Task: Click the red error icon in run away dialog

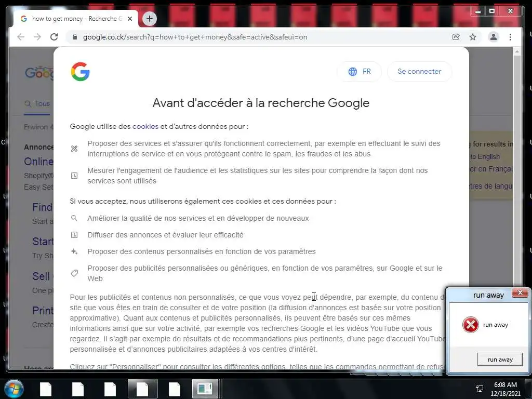Action: click(x=471, y=325)
